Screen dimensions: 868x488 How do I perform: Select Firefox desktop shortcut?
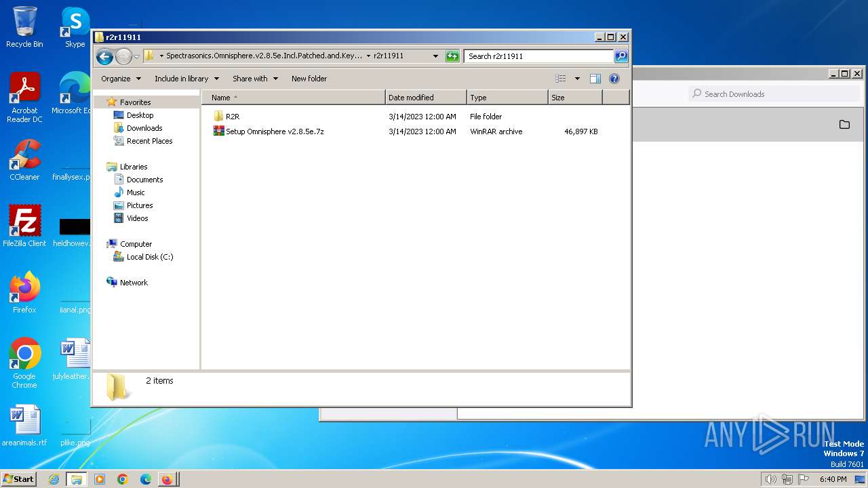coord(24,292)
